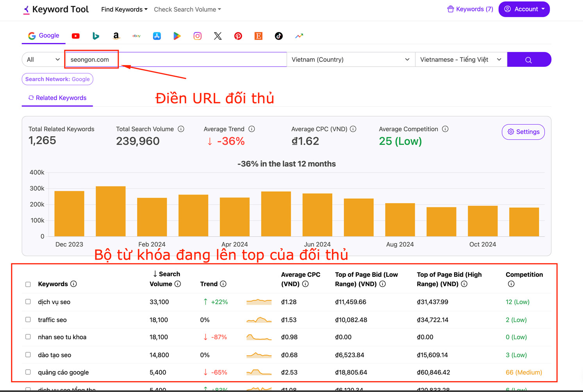Image resolution: width=583 pixels, height=392 pixels.
Task: Select the Google source tab
Action: pyautogui.click(x=43, y=36)
